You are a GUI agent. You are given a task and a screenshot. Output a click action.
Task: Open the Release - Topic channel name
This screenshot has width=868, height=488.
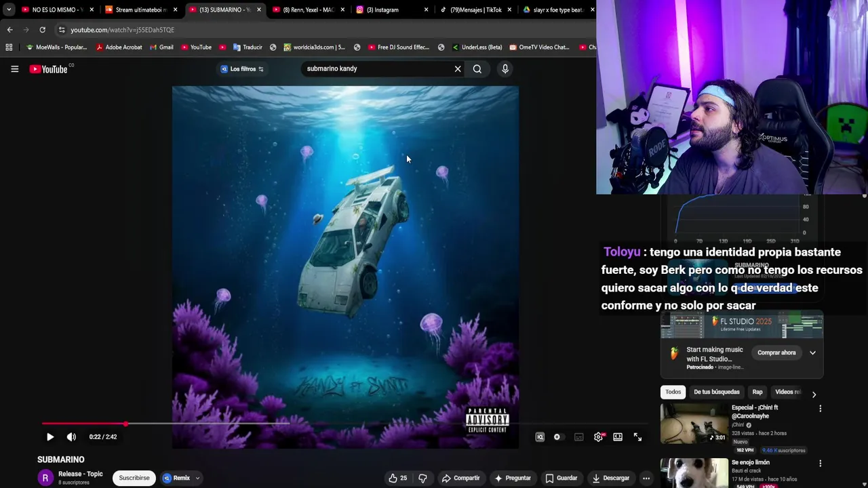tap(81, 474)
